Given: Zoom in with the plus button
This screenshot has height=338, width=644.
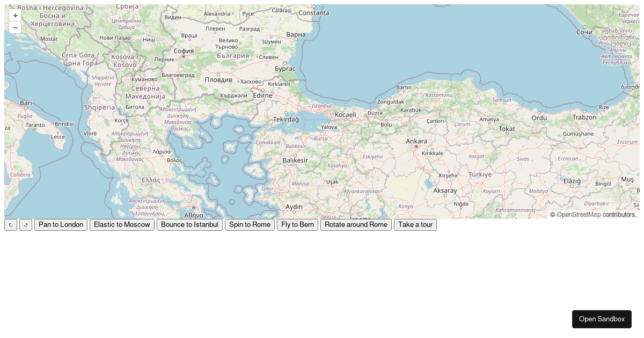Looking at the screenshot, I should tap(15, 16).
